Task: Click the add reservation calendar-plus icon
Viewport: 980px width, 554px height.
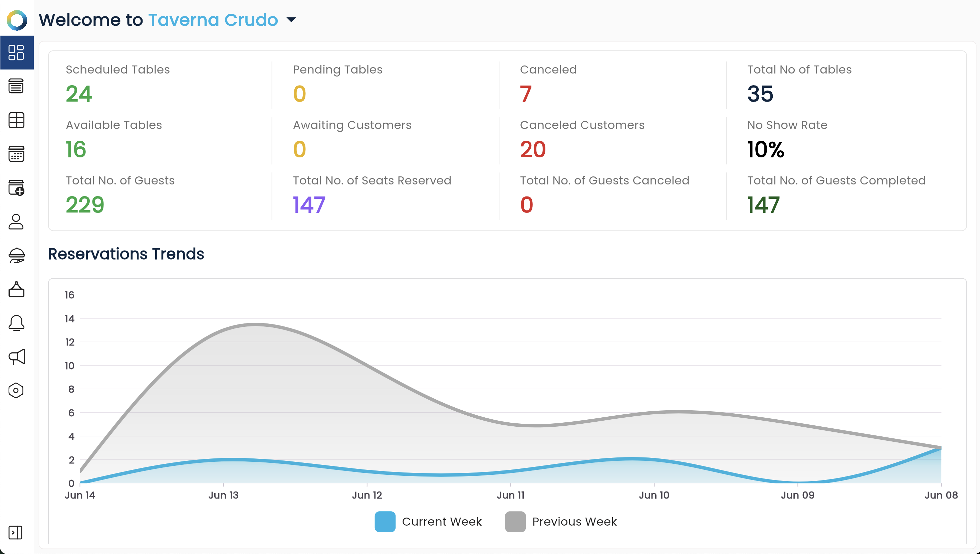Action: (x=16, y=188)
